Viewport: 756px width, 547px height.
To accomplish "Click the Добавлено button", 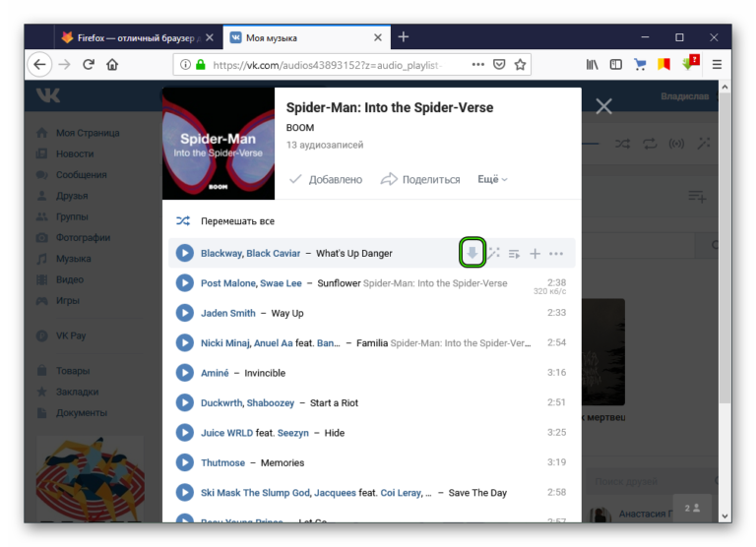I will point(326,179).
